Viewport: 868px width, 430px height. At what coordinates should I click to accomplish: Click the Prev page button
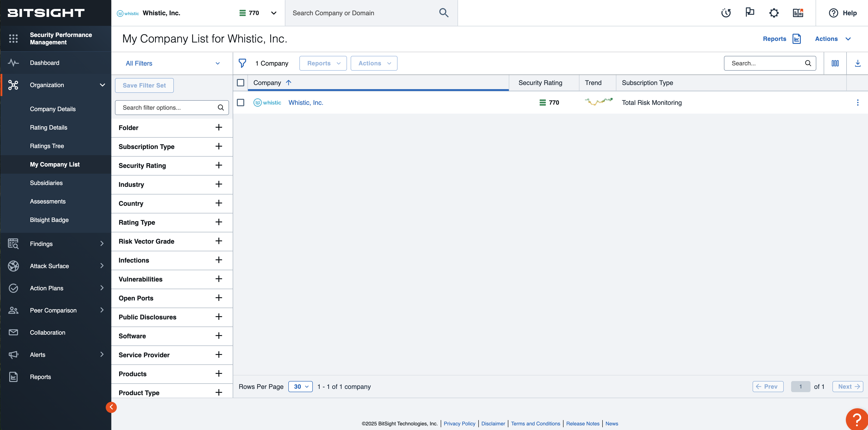click(768, 387)
